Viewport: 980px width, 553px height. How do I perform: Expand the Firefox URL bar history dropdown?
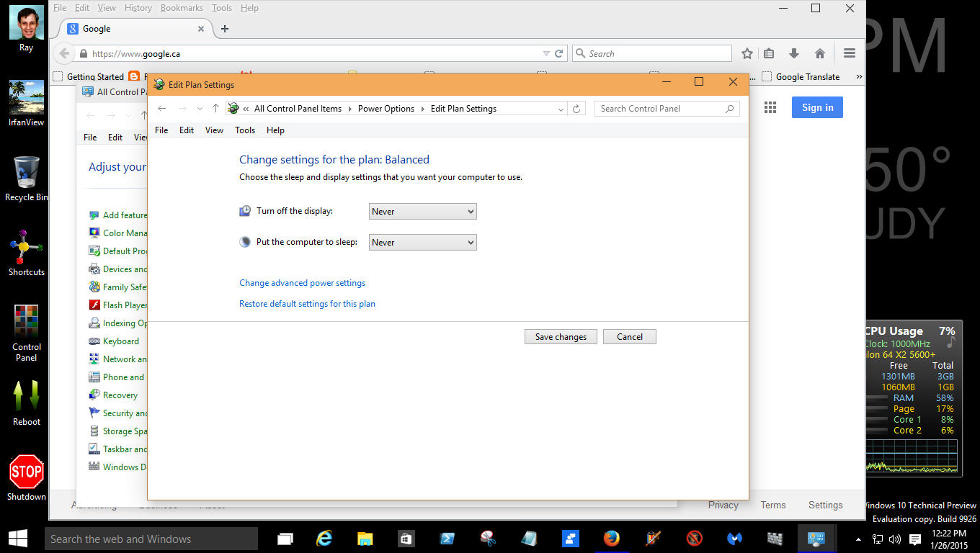tap(546, 53)
